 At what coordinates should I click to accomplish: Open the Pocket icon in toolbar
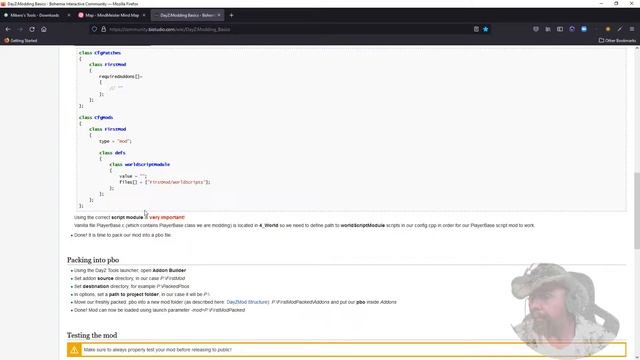(536, 29)
